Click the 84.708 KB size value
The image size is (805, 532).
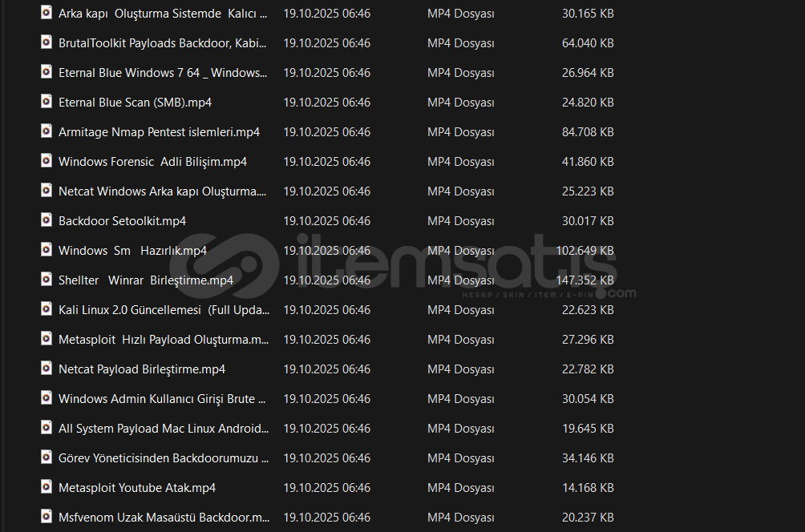point(588,132)
